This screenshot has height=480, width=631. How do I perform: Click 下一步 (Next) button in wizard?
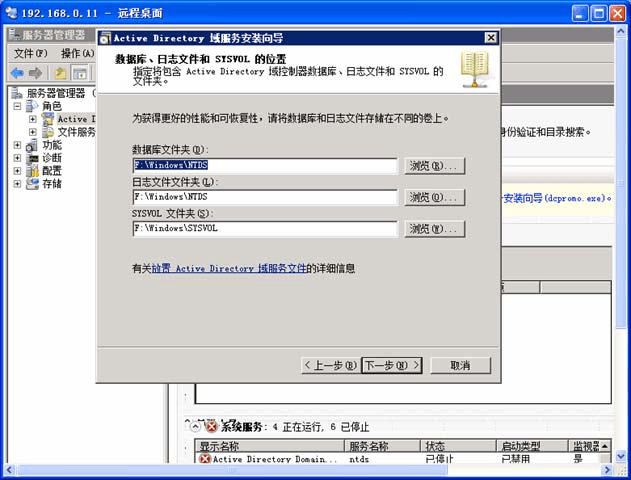coord(391,365)
